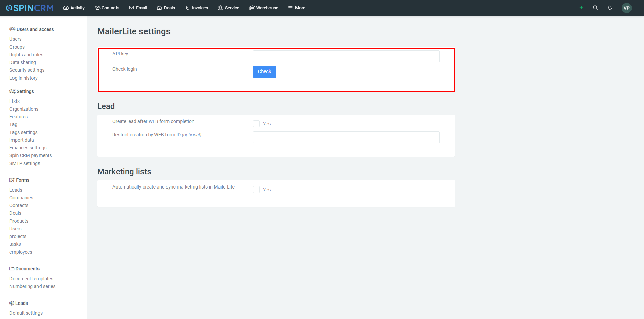644x319 pixels.
Task: Open Rights and roles
Action: (x=26, y=55)
